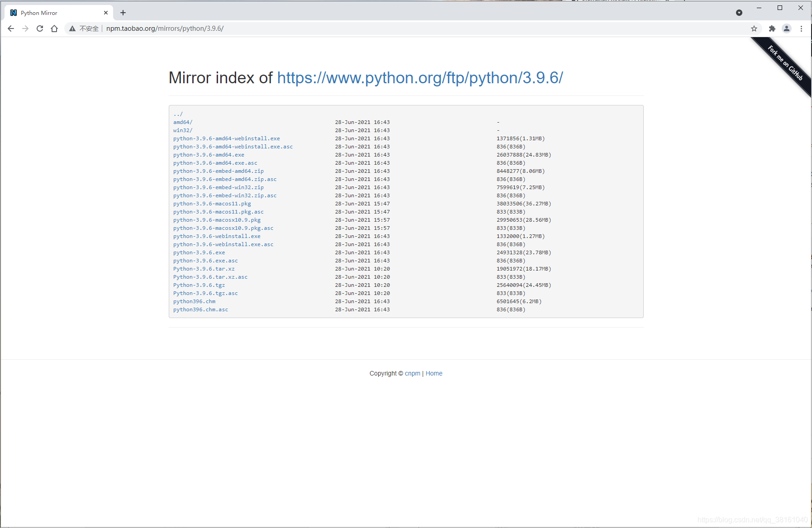
Task: Close the Python Mirror tab
Action: 106,13
